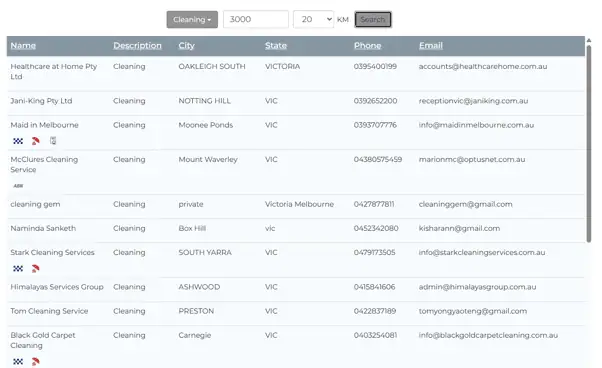602x368 pixels.
Task: Click email kisharann@gmail.com
Action: point(460,228)
